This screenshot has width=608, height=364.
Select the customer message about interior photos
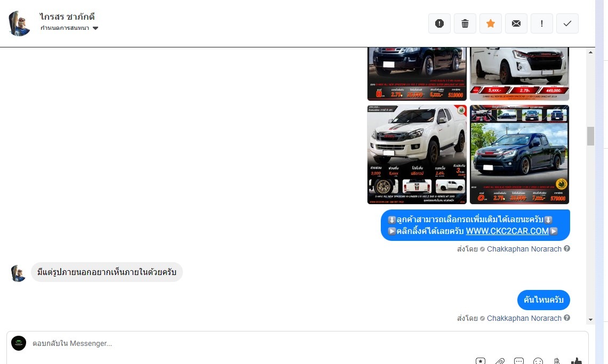[107, 272]
